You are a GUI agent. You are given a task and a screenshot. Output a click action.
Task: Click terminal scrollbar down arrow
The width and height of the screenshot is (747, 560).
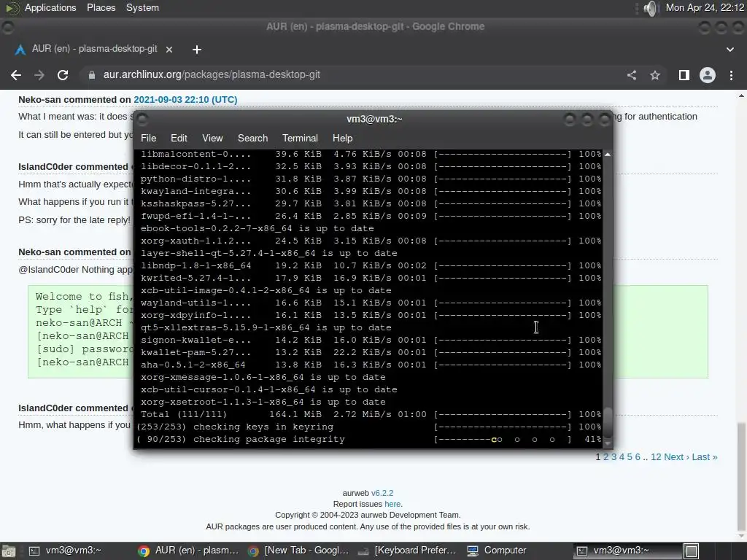608,443
